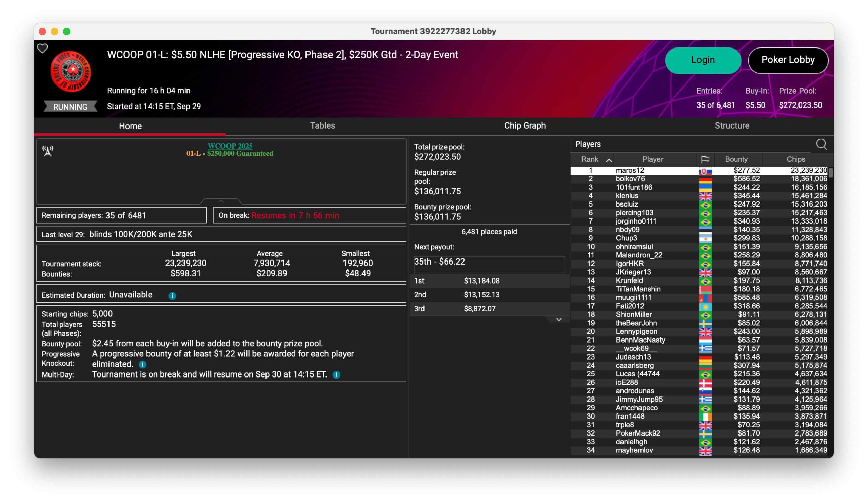Collapse the WCOOP banner panel
Screen dimensions: 868x503
[221, 201]
